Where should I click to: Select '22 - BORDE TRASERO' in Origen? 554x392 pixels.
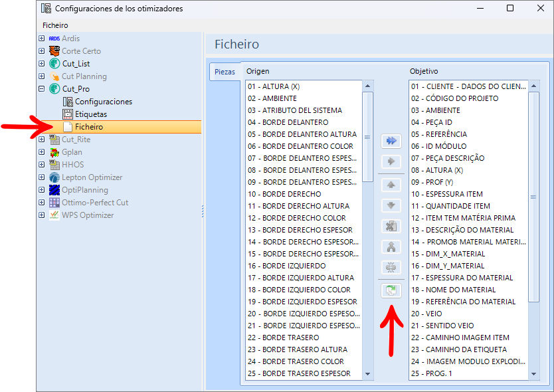point(304,338)
